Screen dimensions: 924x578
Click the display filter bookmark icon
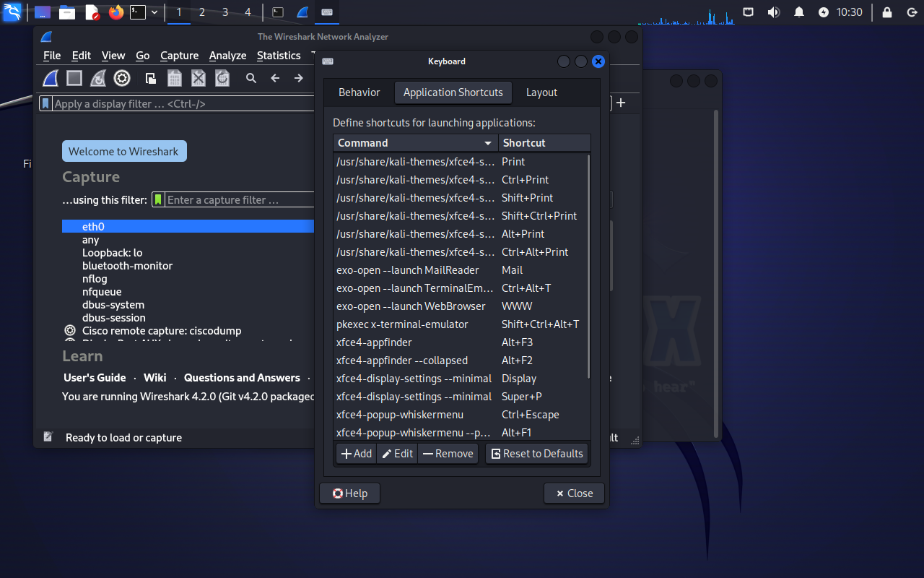coord(46,103)
